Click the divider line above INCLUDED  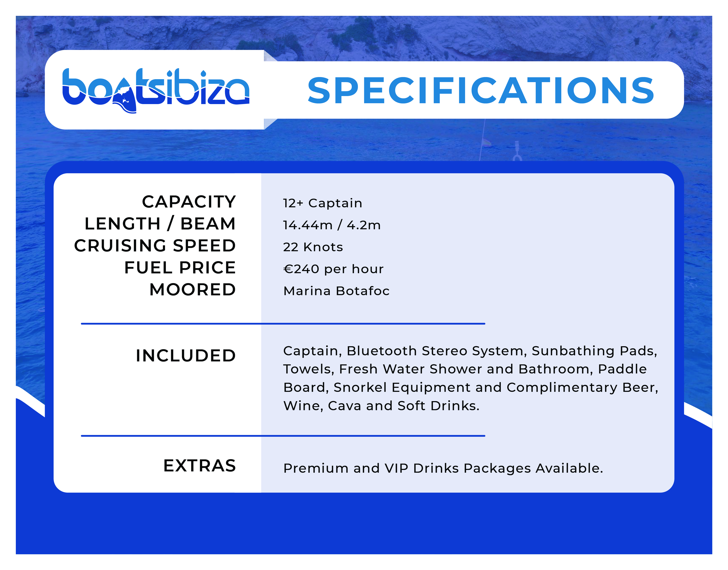pyautogui.click(x=283, y=323)
